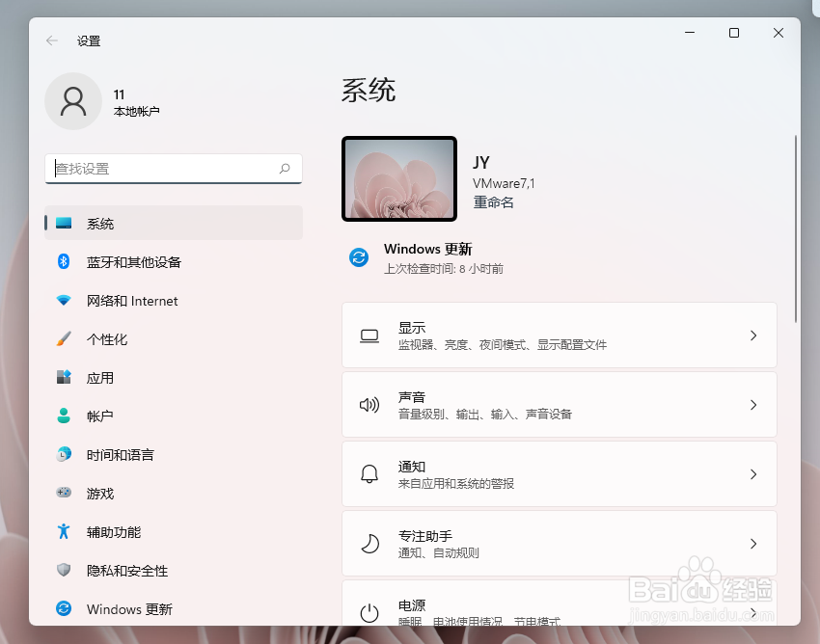
Task: Click the green 帐户 person icon
Action: pos(64,416)
